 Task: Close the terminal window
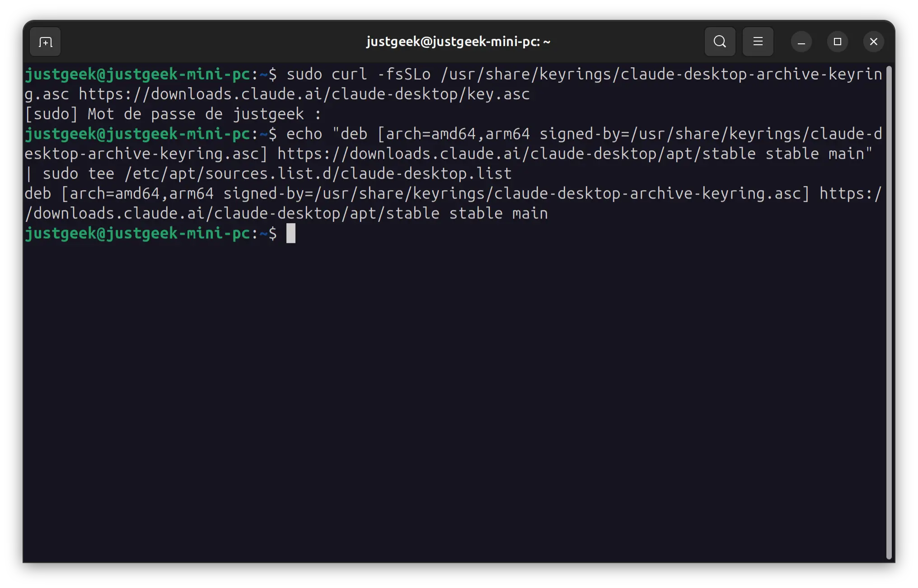pyautogui.click(x=873, y=42)
